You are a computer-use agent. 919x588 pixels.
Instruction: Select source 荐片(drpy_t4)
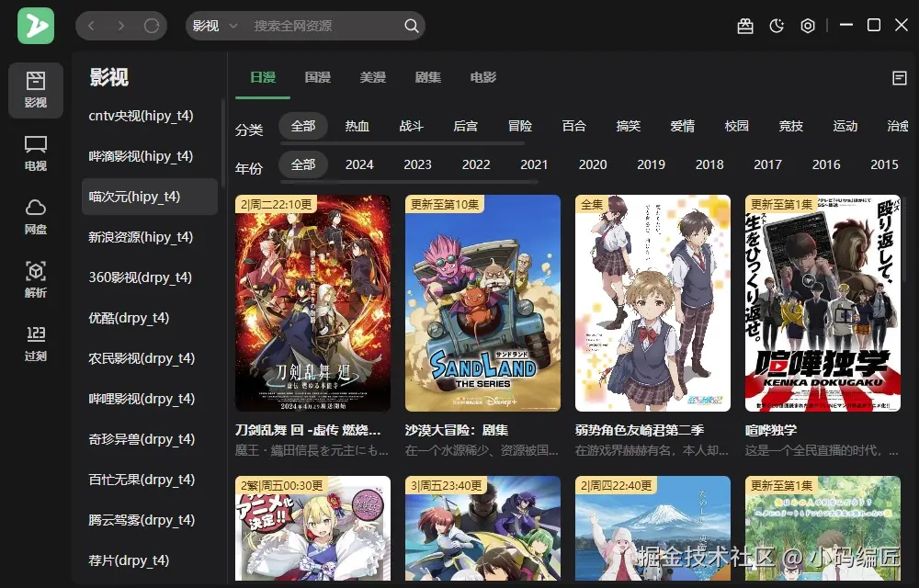coord(150,560)
